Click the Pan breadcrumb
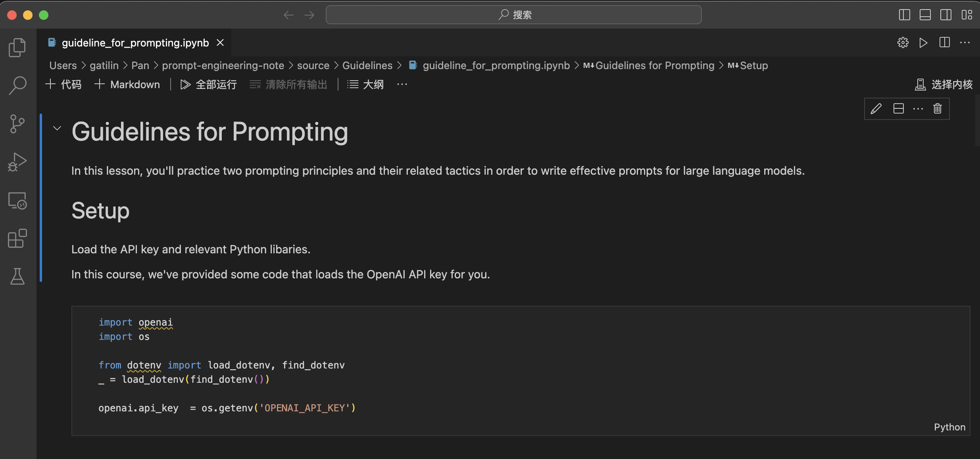Image resolution: width=980 pixels, height=459 pixels. click(140, 66)
